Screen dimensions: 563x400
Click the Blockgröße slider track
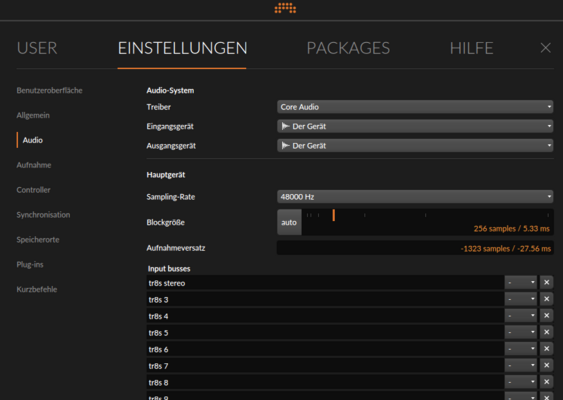427,222
